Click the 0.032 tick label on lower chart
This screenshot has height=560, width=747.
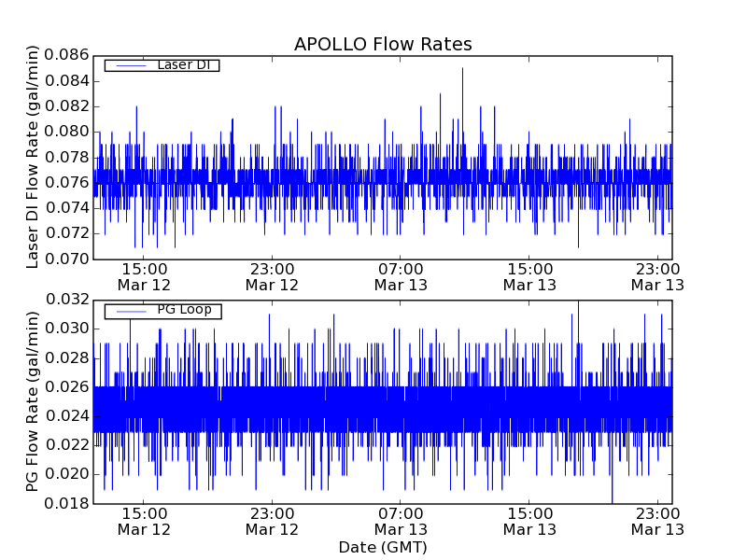click(64, 300)
